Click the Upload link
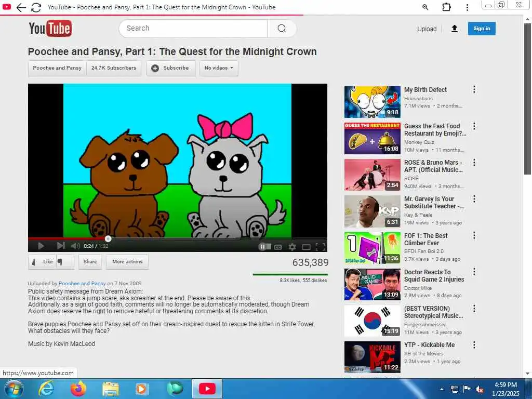This screenshot has height=399, width=532. 427,29
